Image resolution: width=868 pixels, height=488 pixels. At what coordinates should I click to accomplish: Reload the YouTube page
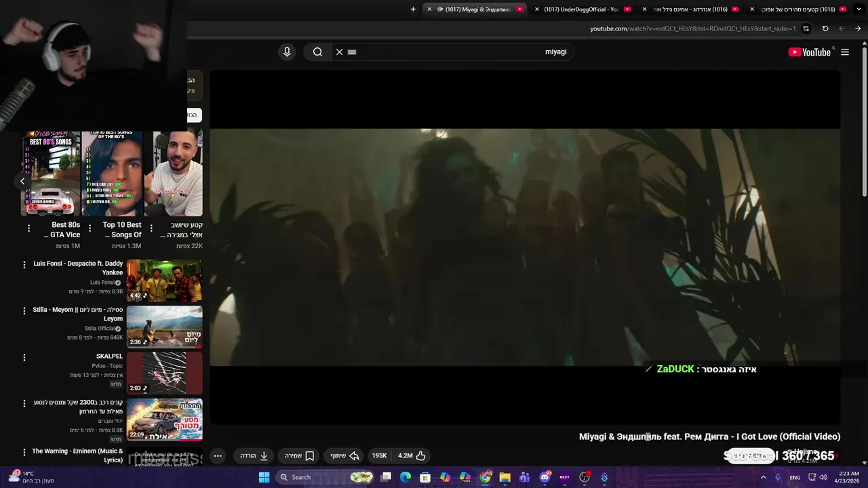(825, 28)
